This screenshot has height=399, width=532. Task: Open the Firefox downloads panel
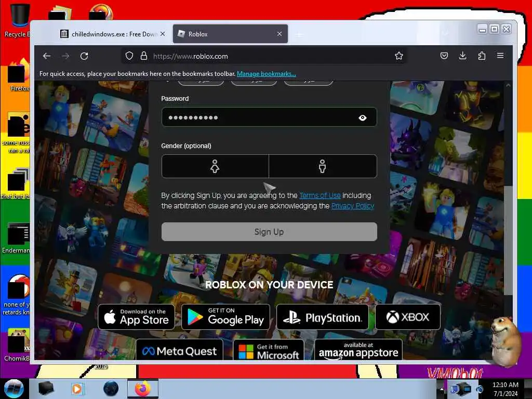(x=462, y=56)
